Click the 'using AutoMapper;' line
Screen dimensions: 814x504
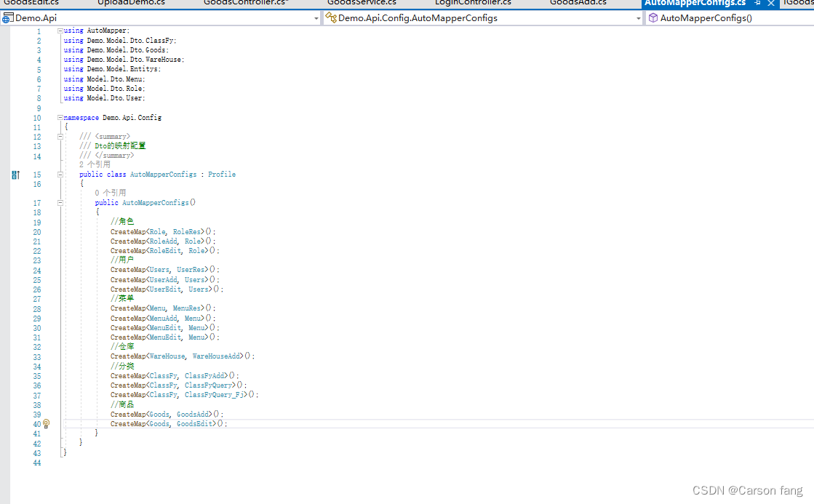coord(97,31)
